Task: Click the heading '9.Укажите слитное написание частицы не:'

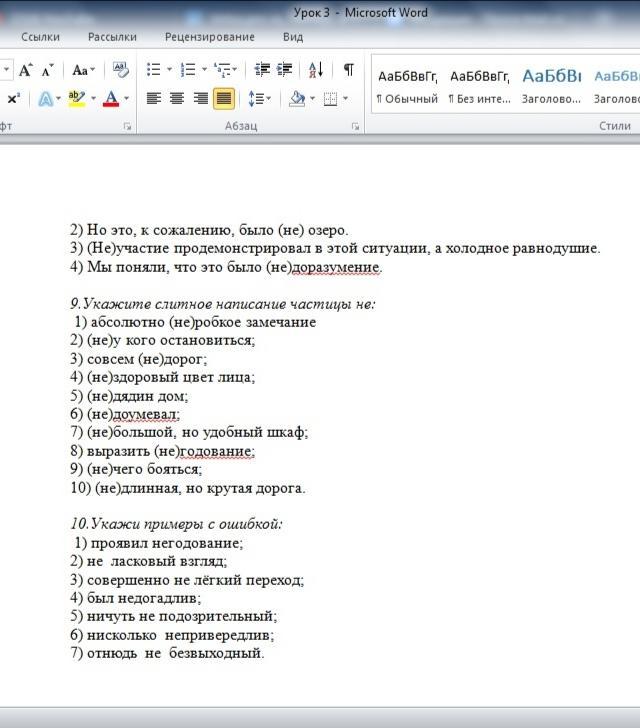Action: click(223, 304)
